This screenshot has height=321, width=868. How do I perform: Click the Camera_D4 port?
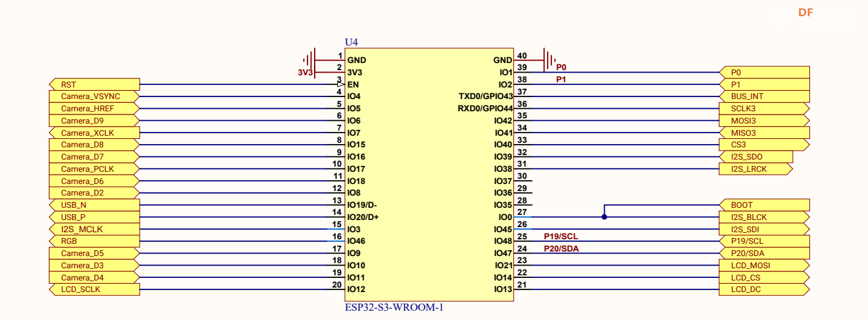[x=95, y=278]
